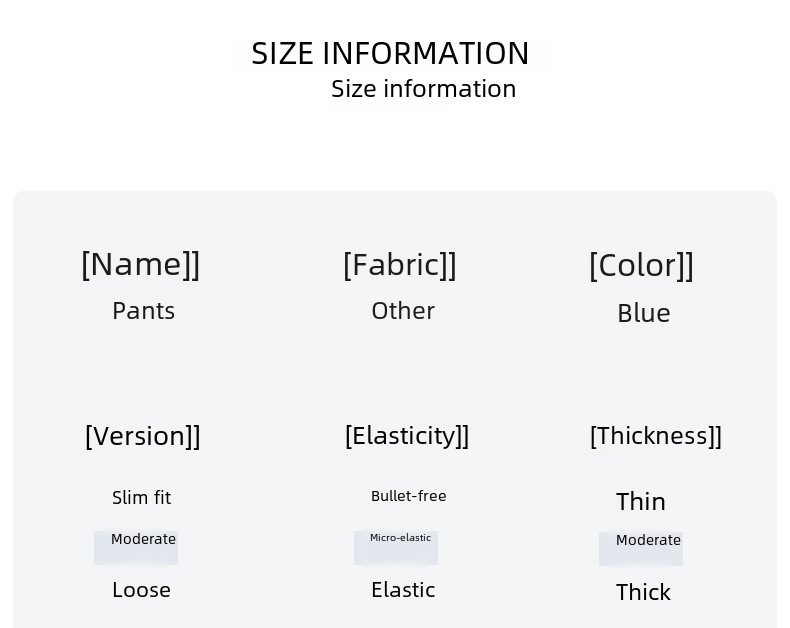Choose the highlighted 'Micro-elastic' option
The height and width of the screenshot is (628, 790).
click(x=400, y=539)
